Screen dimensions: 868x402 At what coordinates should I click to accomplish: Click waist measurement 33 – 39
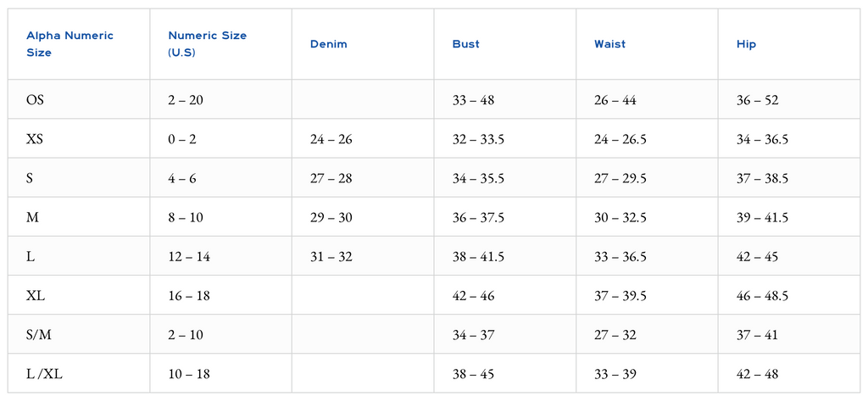[615, 374]
